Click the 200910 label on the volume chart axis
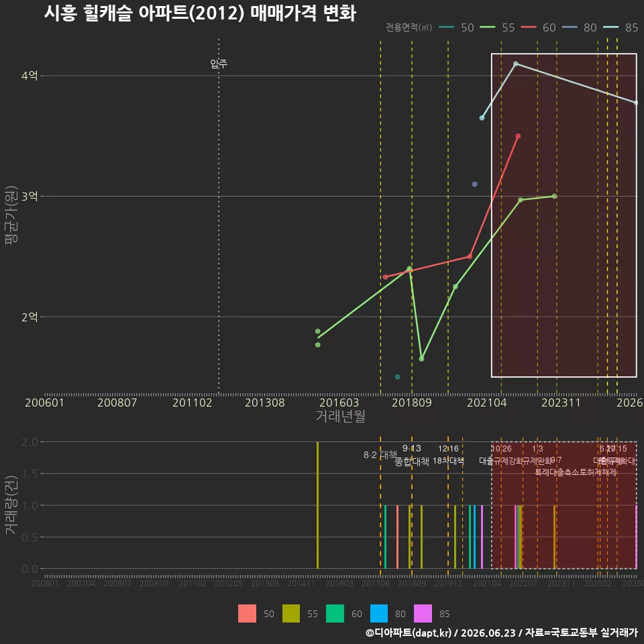The height and width of the screenshot is (644, 644). 154,583
